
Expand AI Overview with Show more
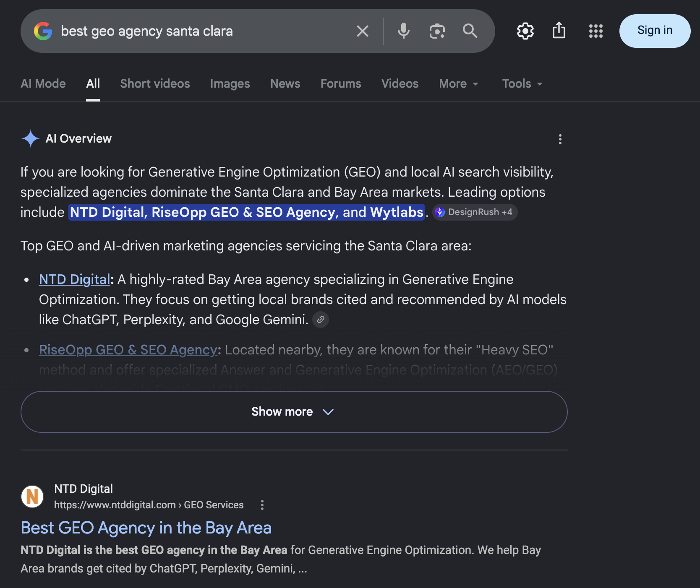(x=294, y=412)
